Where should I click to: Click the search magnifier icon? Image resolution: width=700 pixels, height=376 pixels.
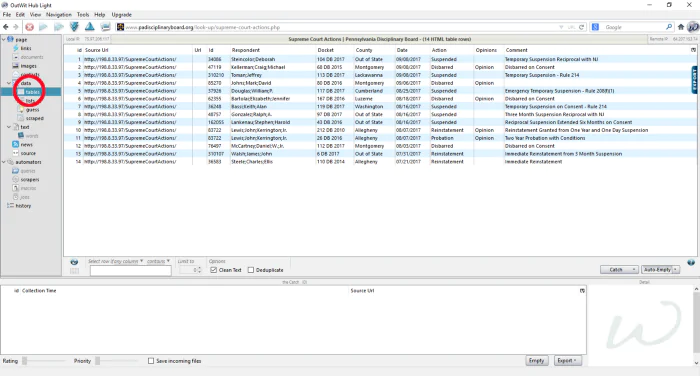669,27
